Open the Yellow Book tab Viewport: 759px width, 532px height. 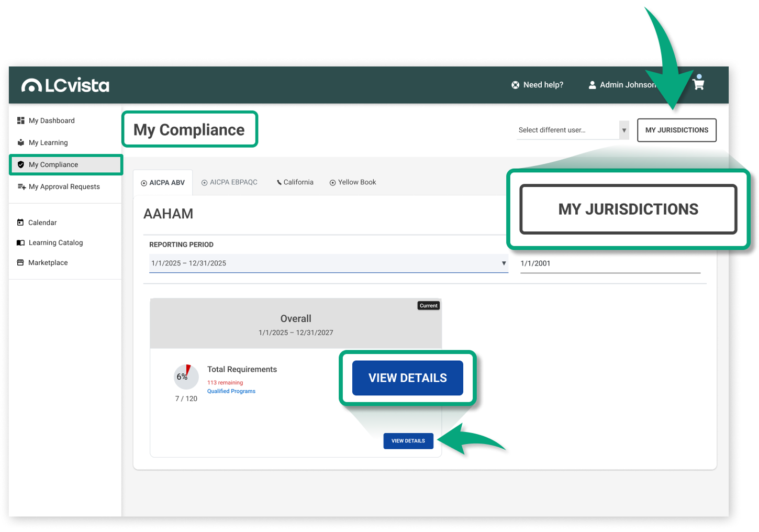tap(353, 183)
